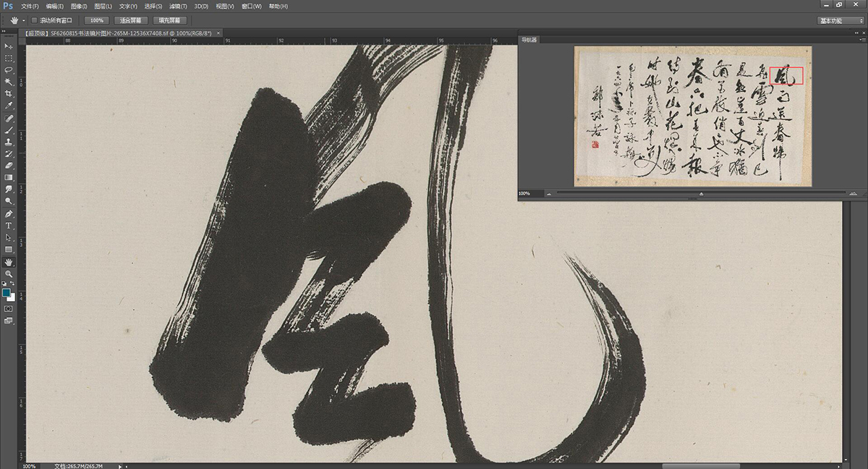This screenshot has height=469, width=868.
Task: Open the Navigator panel options menu
Action: (861, 40)
